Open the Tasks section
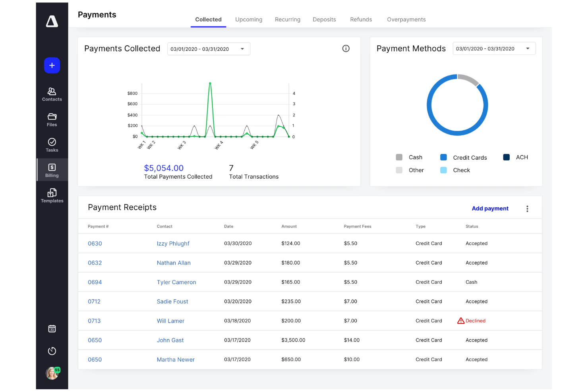Viewport: 588px width, 392px height. click(52, 145)
